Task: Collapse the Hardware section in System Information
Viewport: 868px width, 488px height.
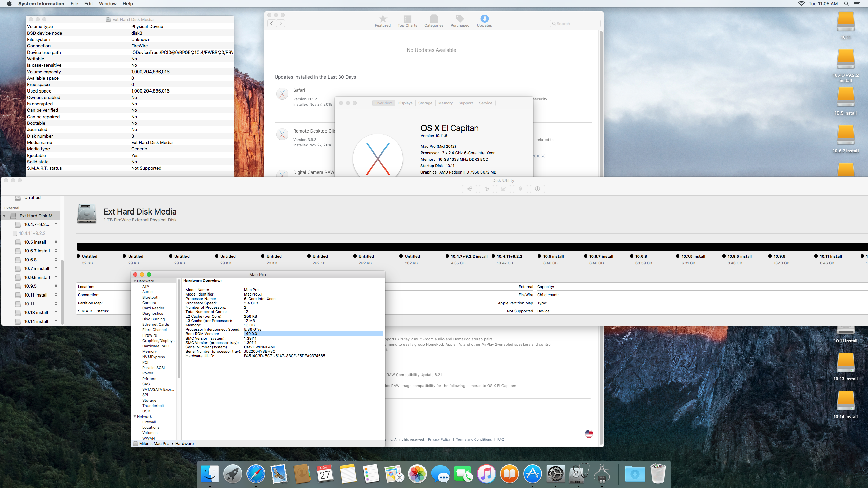Action: [135, 281]
